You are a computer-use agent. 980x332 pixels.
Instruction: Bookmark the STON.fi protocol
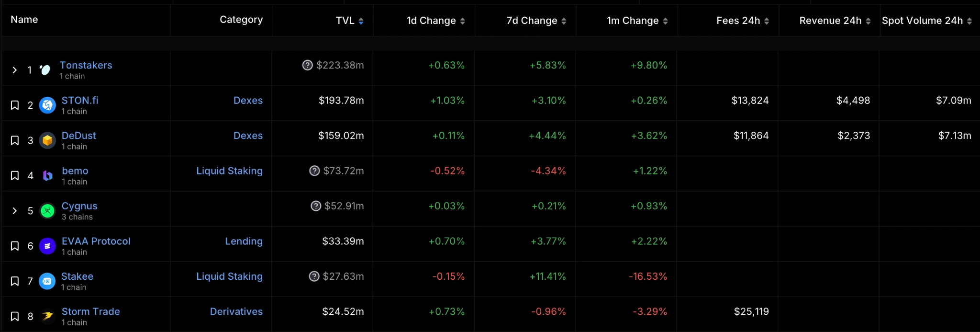tap(15, 105)
